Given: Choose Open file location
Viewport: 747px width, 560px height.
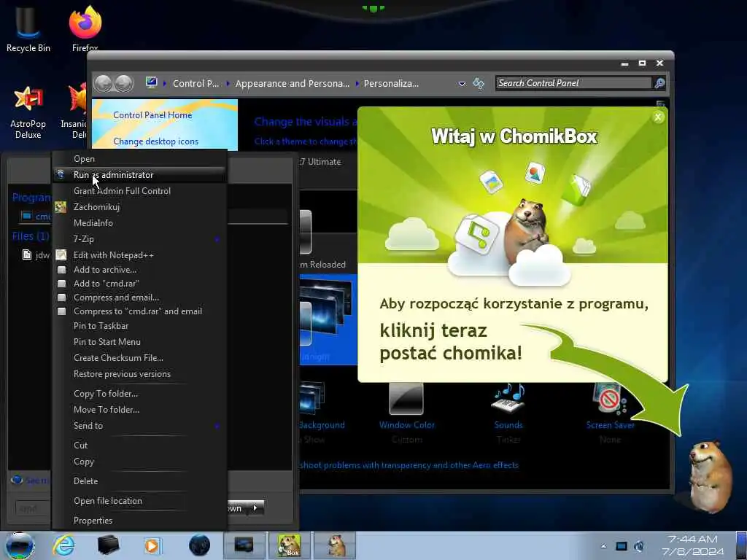Looking at the screenshot, I should coord(139,501).
